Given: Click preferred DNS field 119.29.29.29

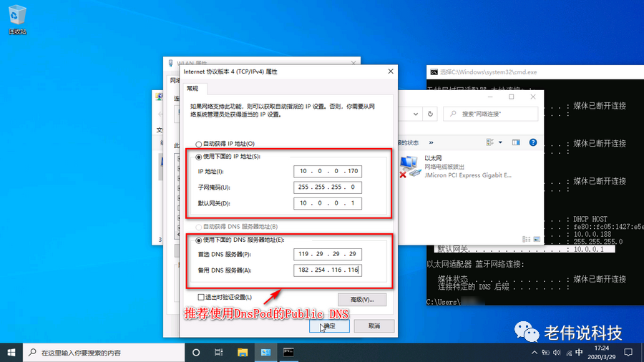Looking at the screenshot, I should click(327, 254).
